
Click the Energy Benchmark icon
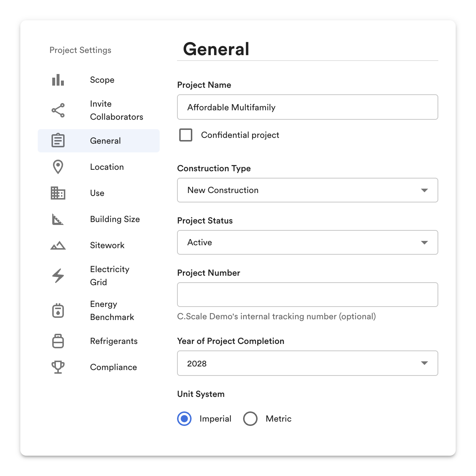click(58, 311)
